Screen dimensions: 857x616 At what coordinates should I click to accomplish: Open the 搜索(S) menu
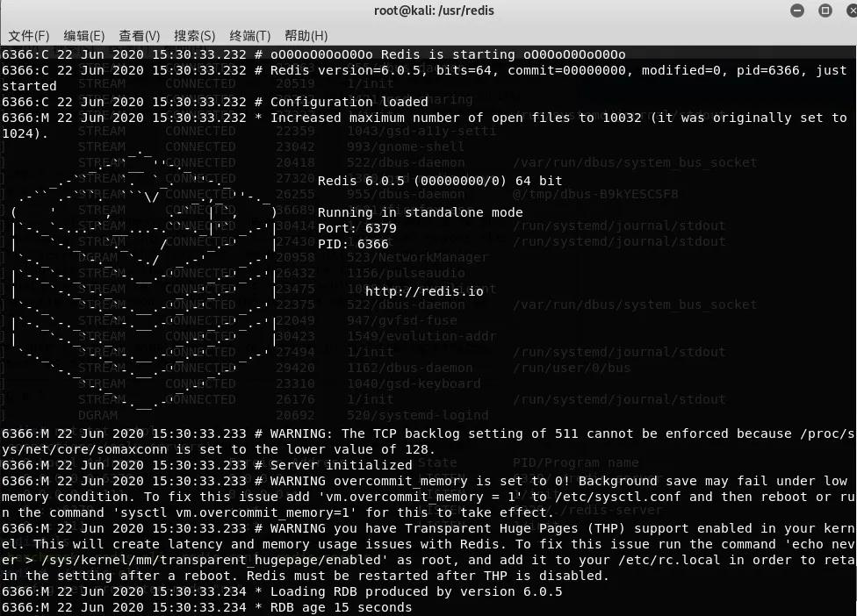194,36
